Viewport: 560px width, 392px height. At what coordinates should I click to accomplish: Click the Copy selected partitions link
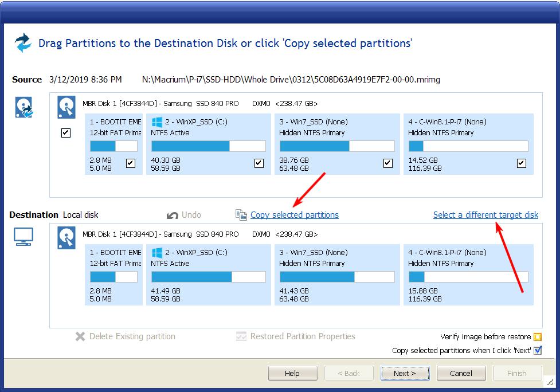point(294,215)
